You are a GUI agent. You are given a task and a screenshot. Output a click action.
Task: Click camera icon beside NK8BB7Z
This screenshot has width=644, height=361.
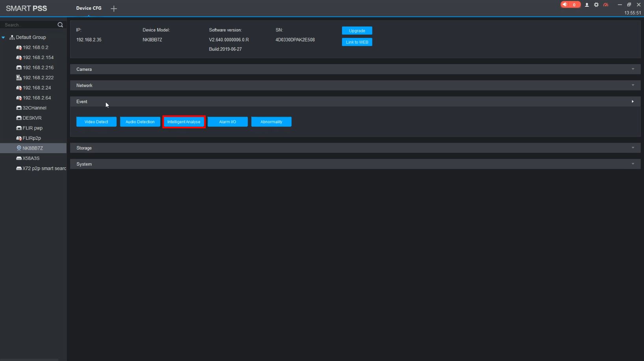point(19,148)
